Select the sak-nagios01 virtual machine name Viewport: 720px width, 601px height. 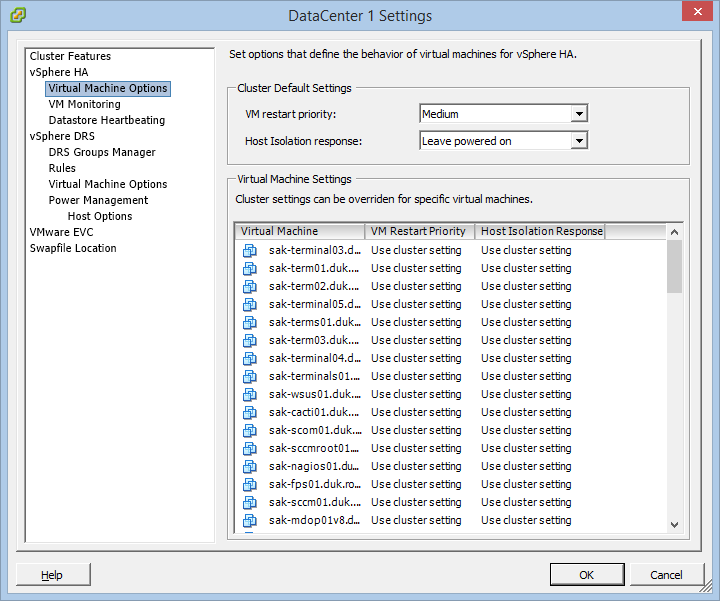coord(314,466)
